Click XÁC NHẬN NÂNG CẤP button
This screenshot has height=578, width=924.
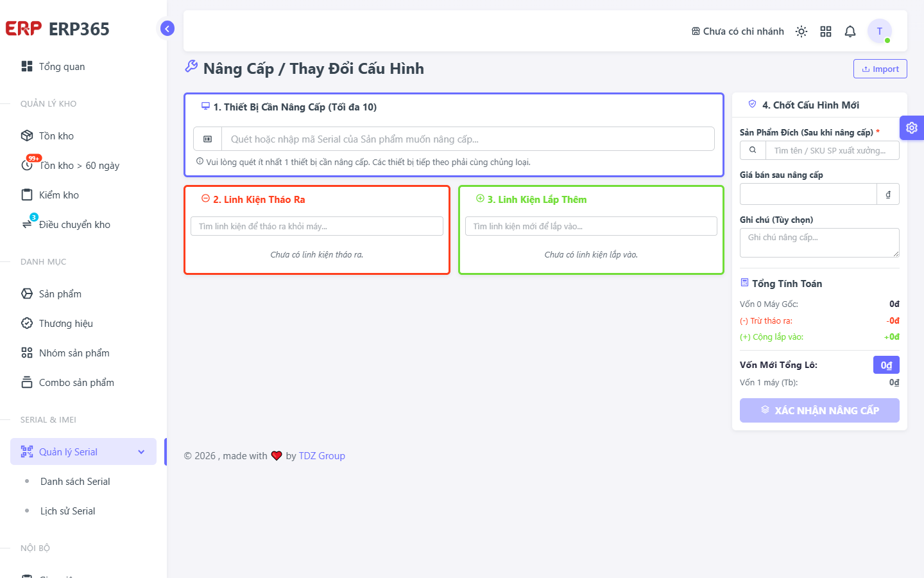coord(819,410)
